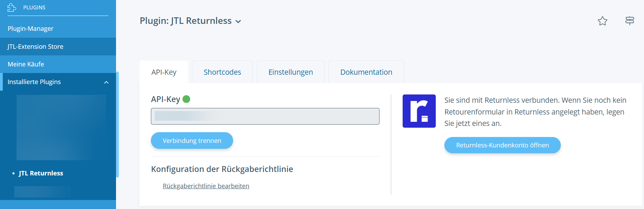This screenshot has width=644, height=209.
Task: Click the green API-Key status dot
Action: 186,99
